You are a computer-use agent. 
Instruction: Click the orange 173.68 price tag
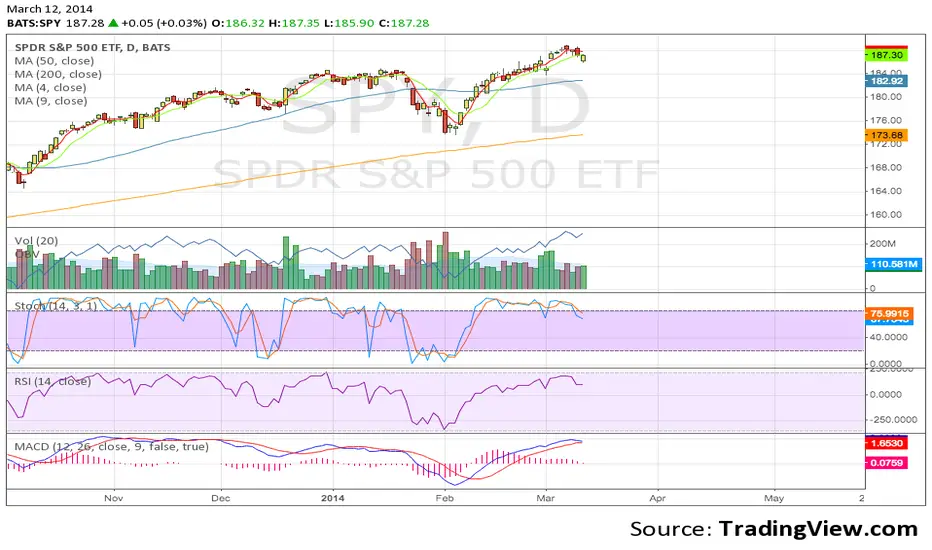pos(886,135)
